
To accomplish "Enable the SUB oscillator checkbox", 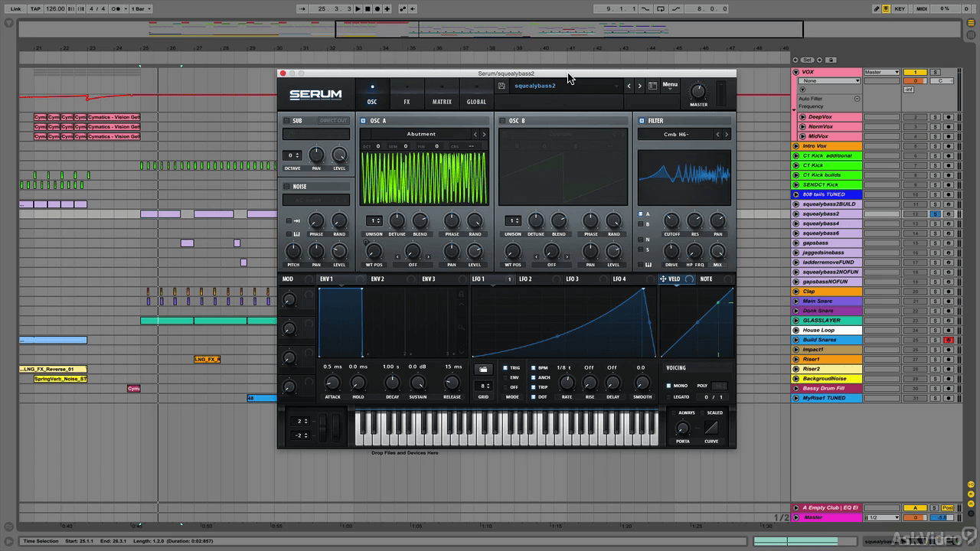I will click(287, 121).
